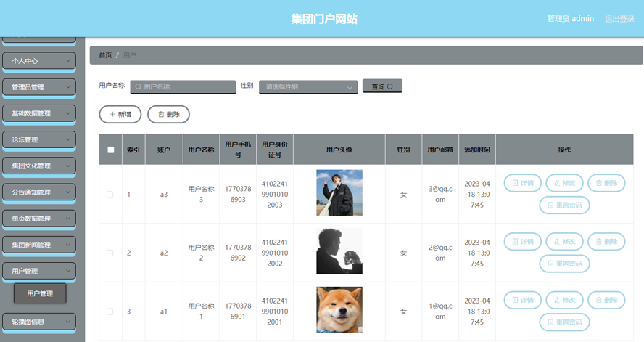644x342 pixels.
Task: Select the 用户管理 submenu item
Action: pos(40,293)
